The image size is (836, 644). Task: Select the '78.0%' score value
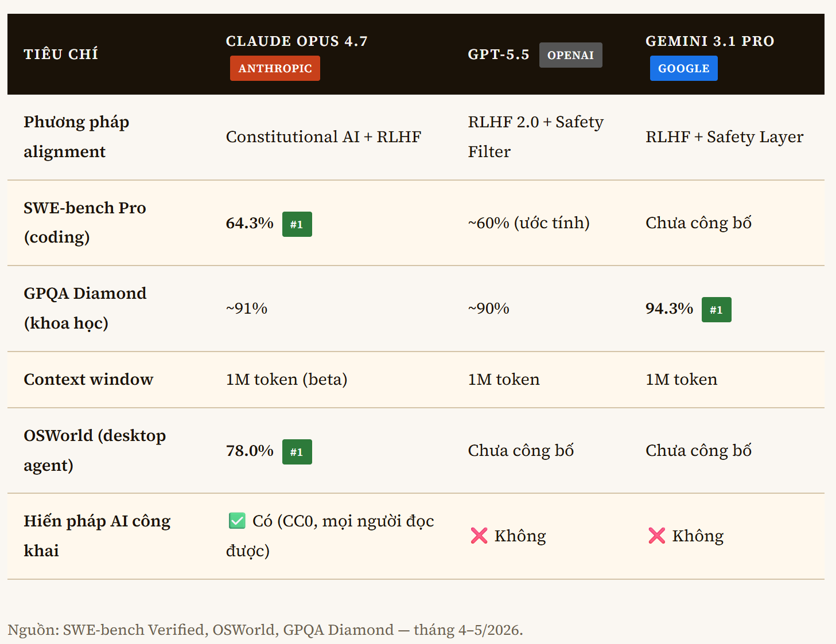point(250,451)
